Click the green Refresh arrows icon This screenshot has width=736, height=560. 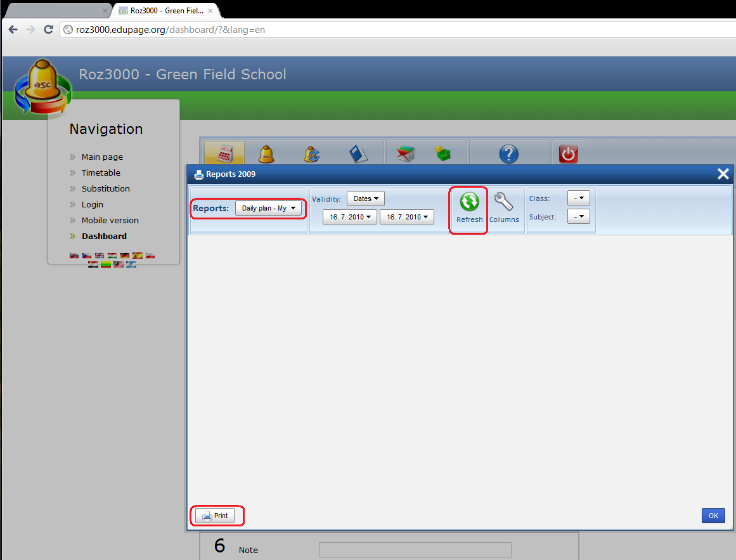tap(469, 202)
